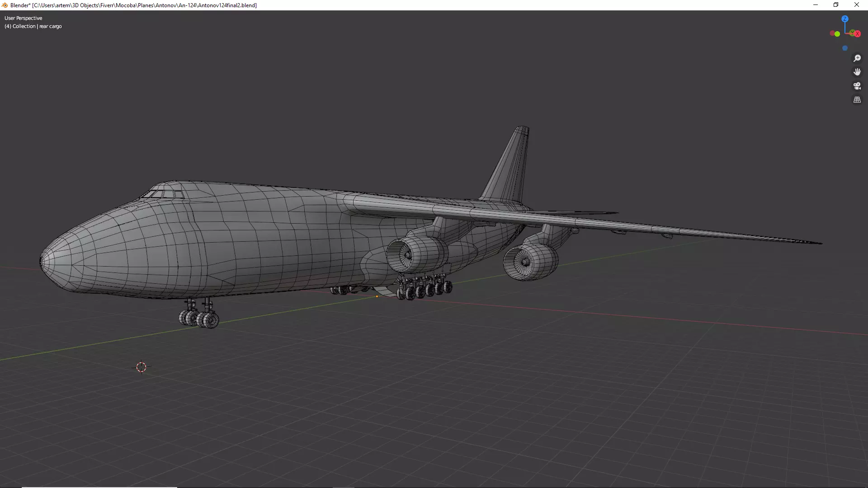Click the hand Pan view icon
Screen dimensions: 868x488
click(x=857, y=72)
